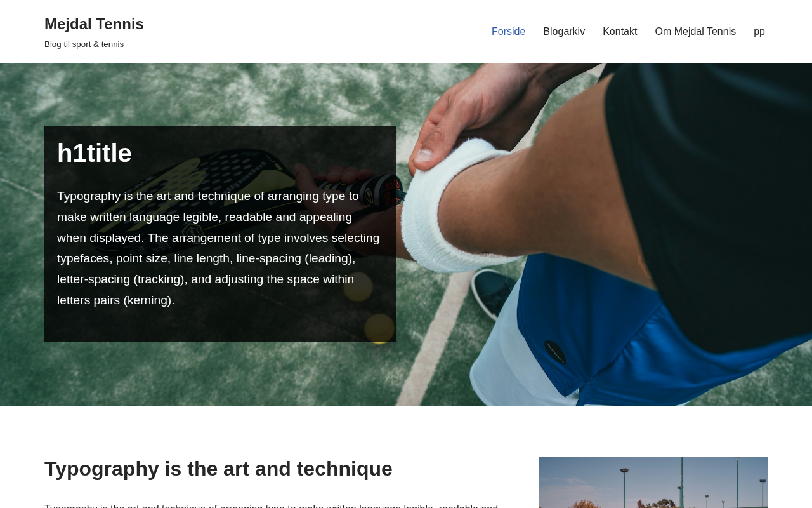Screen dimensions: 812x508
Task: Click the 'Blog til sport & tennis' tagline
Action: click(x=84, y=44)
